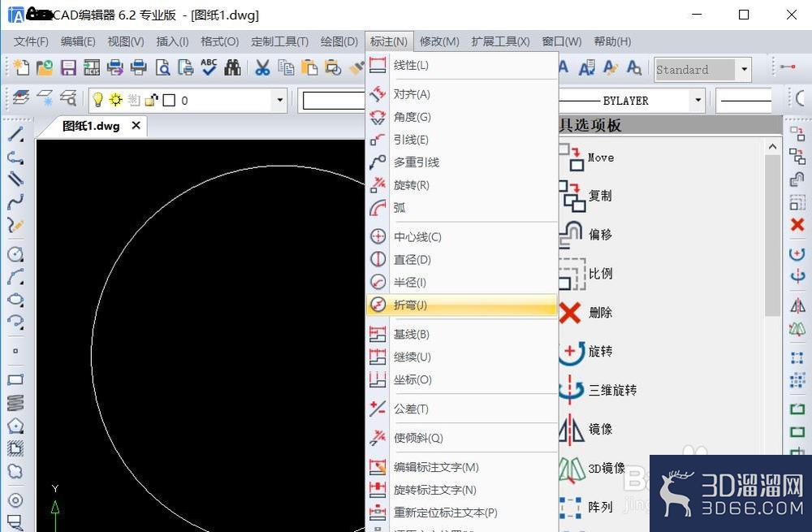Choose 线性(L) from the 标注 menu
Screen dimensions: 812x532
click(x=462, y=65)
